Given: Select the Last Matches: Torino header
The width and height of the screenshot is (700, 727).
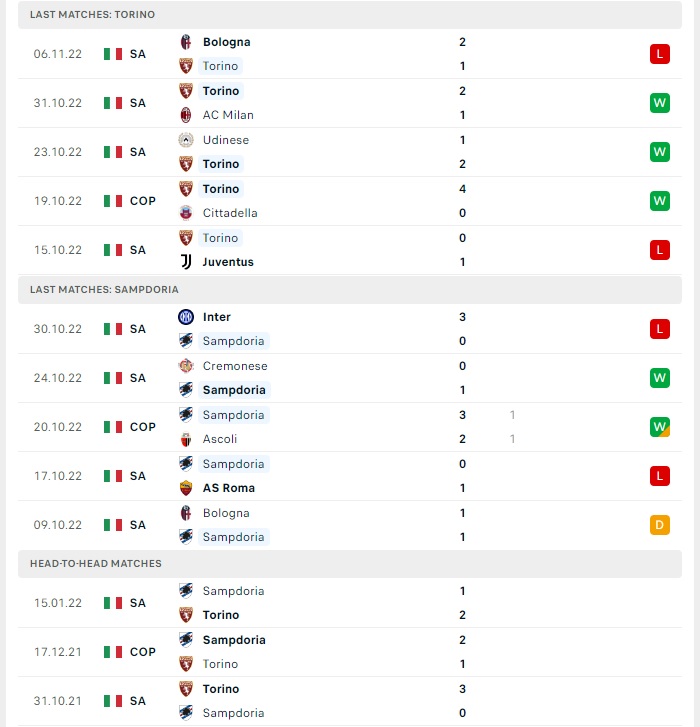Looking at the screenshot, I should pyautogui.click(x=350, y=14).
